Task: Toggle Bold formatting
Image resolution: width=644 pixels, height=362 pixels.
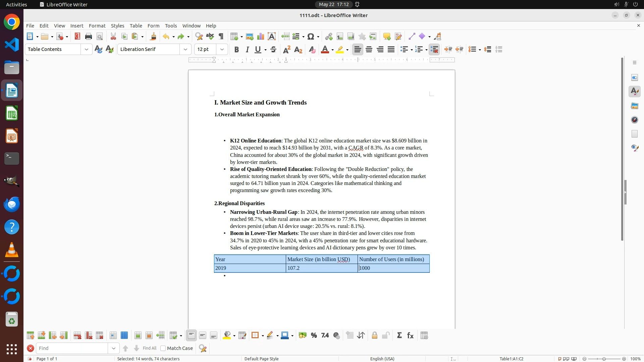Action: click(236, 50)
